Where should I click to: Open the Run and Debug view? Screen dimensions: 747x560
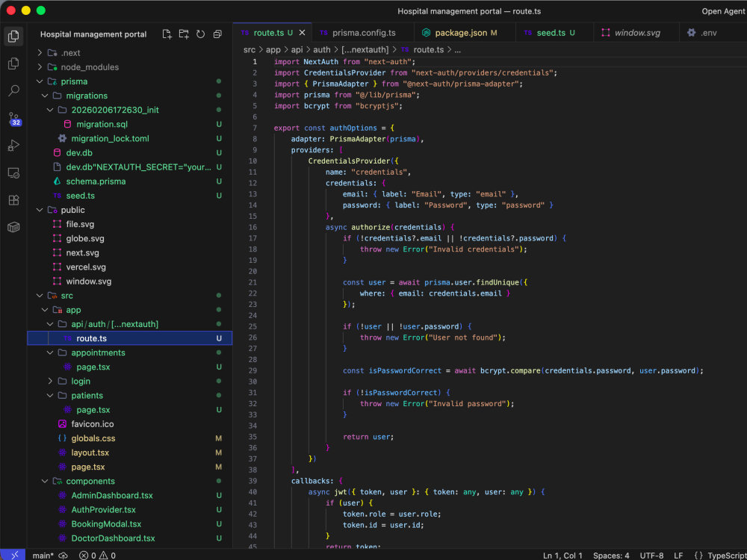(x=13, y=146)
